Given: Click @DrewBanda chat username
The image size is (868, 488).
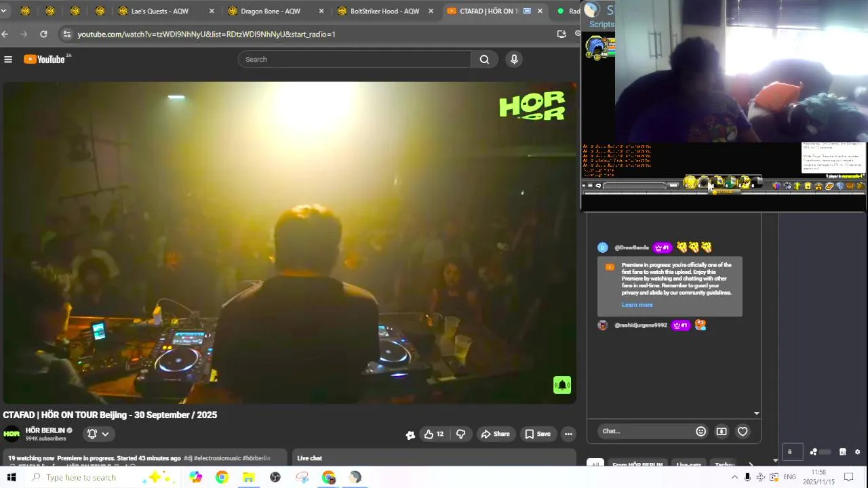Looking at the screenshot, I should [x=631, y=247].
